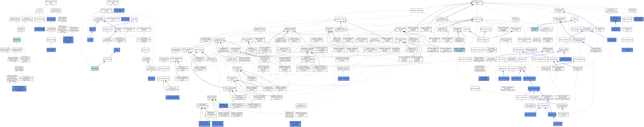The image size is (644, 127).
Task: Select the blue cell projection node
Action: [125, 19]
